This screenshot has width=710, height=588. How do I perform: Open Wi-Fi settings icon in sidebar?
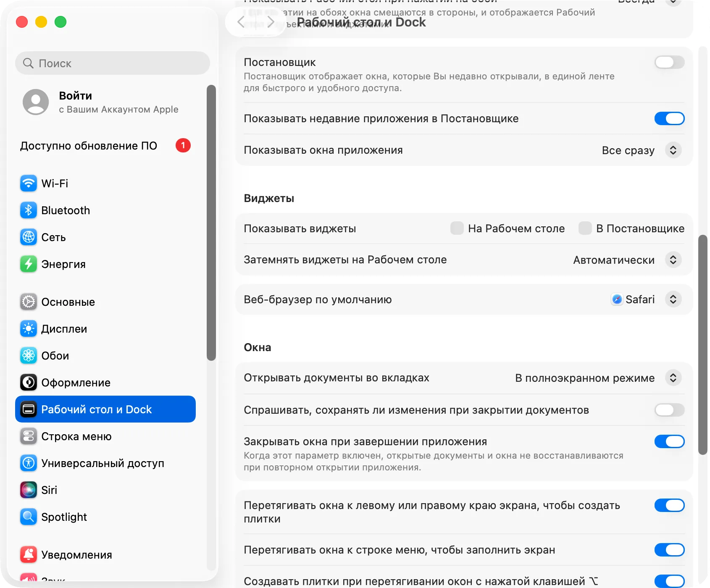(x=29, y=183)
